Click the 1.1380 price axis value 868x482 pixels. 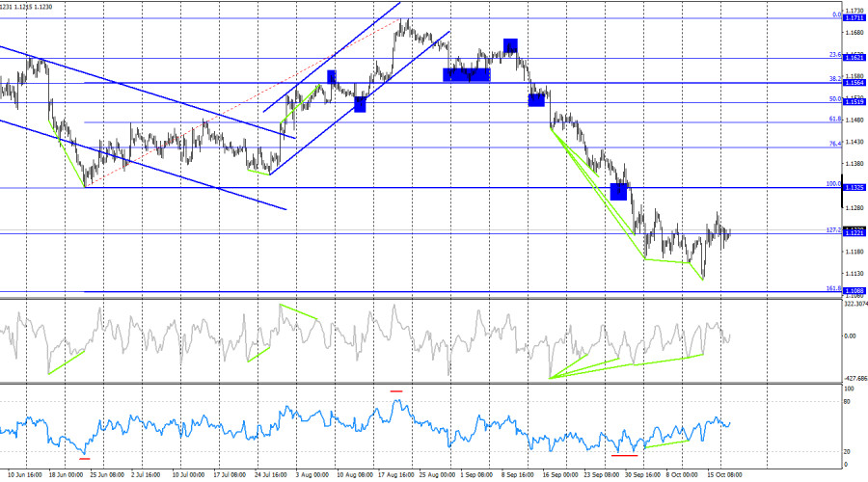coord(854,164)
